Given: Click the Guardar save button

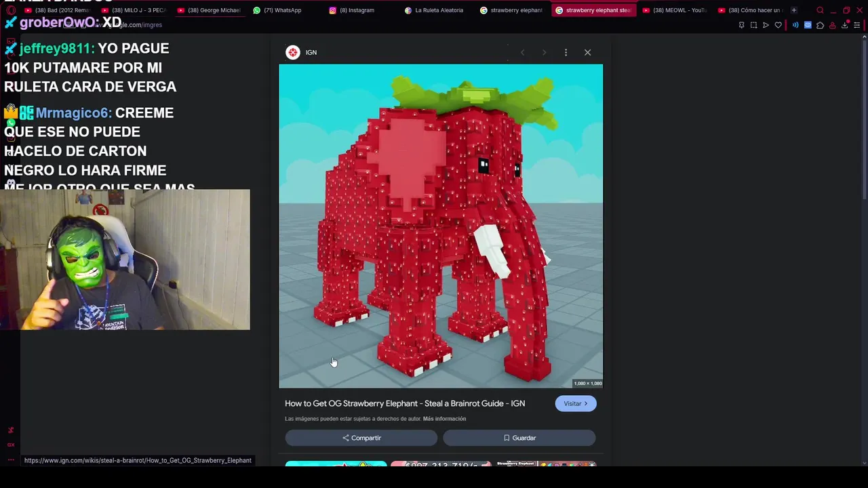Looking at the screenshot, I should [519, 438].
